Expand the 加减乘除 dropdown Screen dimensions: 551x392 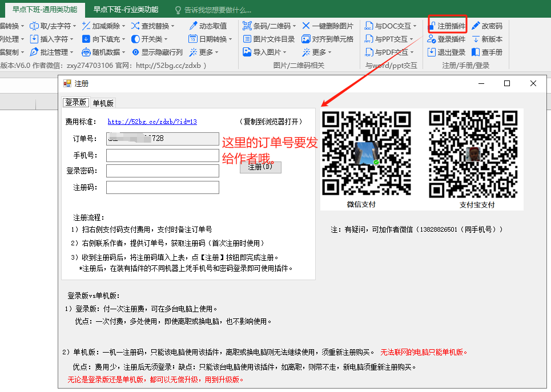tap(124, 26)
